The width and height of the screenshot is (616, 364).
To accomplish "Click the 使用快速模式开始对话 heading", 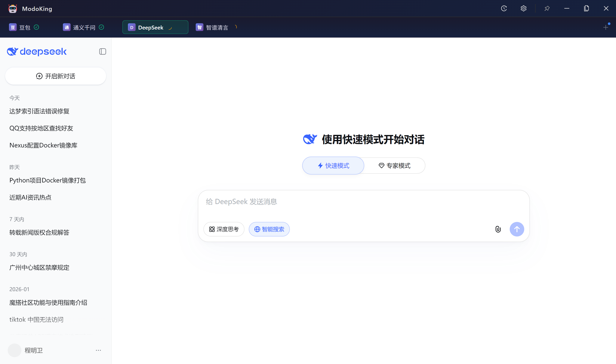I will pos(373,139).
